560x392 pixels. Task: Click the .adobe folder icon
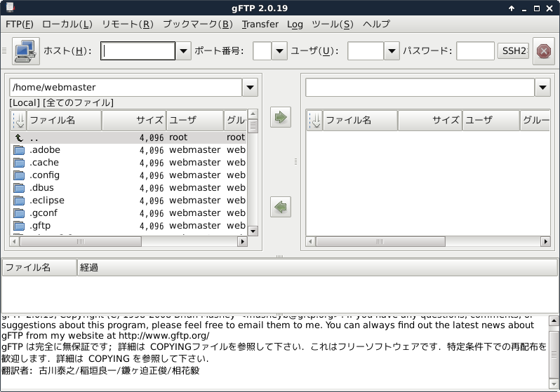(19, 150)
